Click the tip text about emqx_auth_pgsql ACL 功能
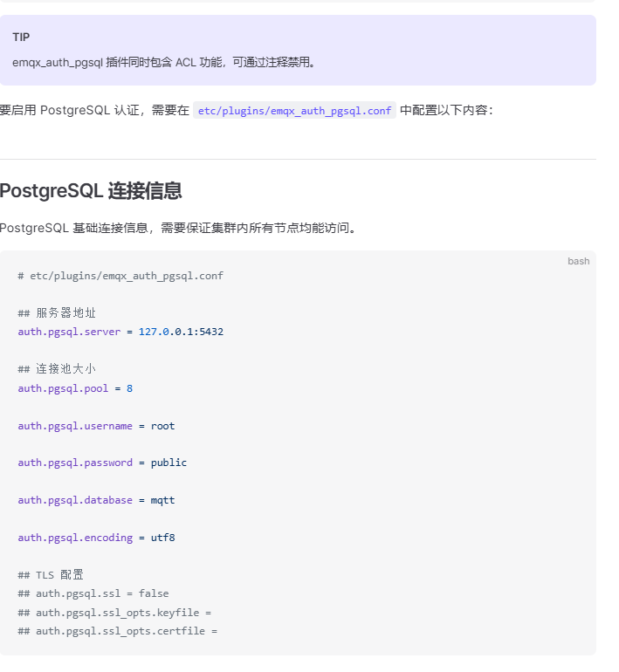Screen dimensions: 619x672 [164, 63]
